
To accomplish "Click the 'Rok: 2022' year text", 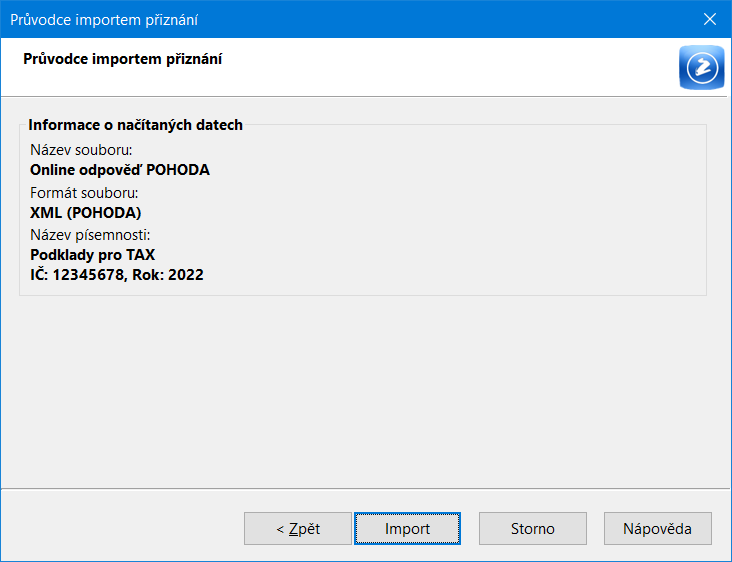I will pos(168,274).
